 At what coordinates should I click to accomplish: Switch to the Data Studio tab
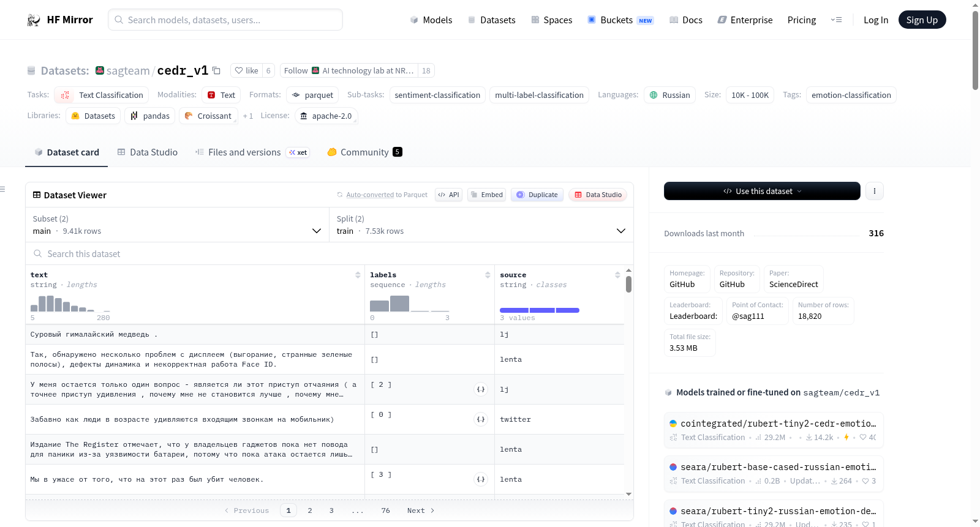148,152
